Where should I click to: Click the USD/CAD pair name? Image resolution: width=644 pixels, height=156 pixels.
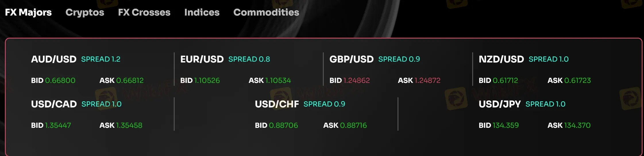pos(54,104)
